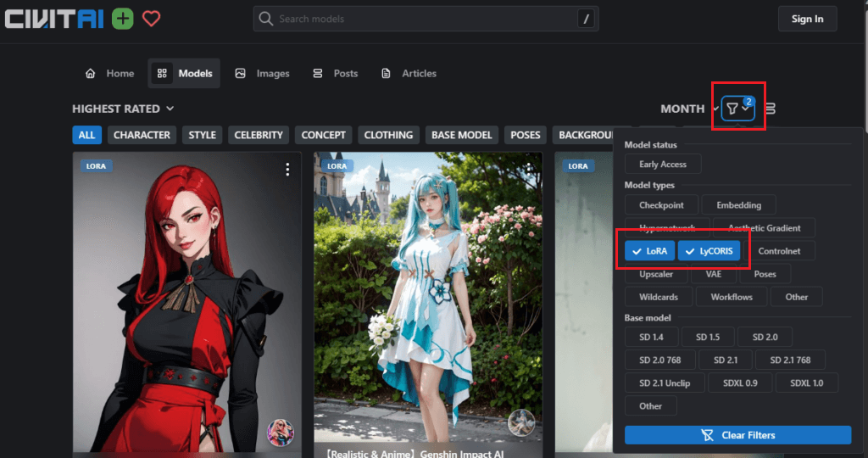This screenshot has height=458, width=868.
Task: Expand the Highest Rated sort dropdown
Action: tap(123, 109)
